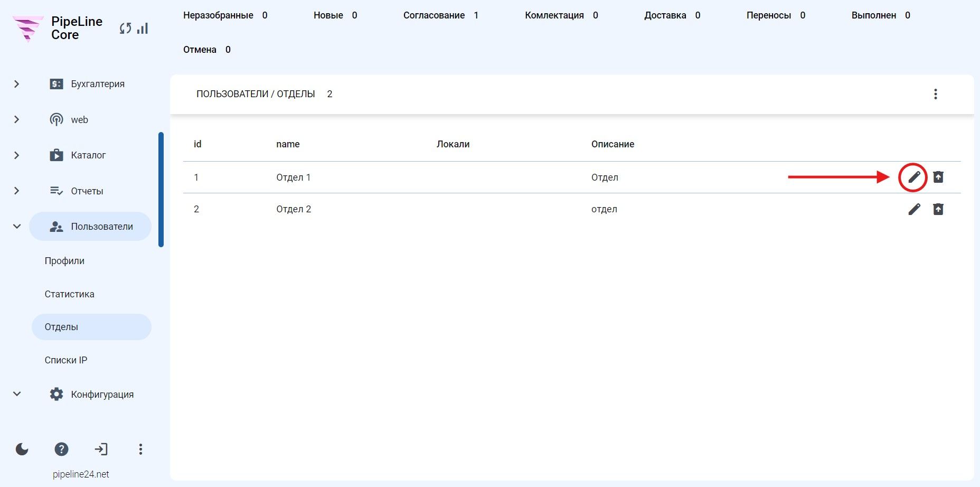Expand the Отчеты section chevron

17,191
